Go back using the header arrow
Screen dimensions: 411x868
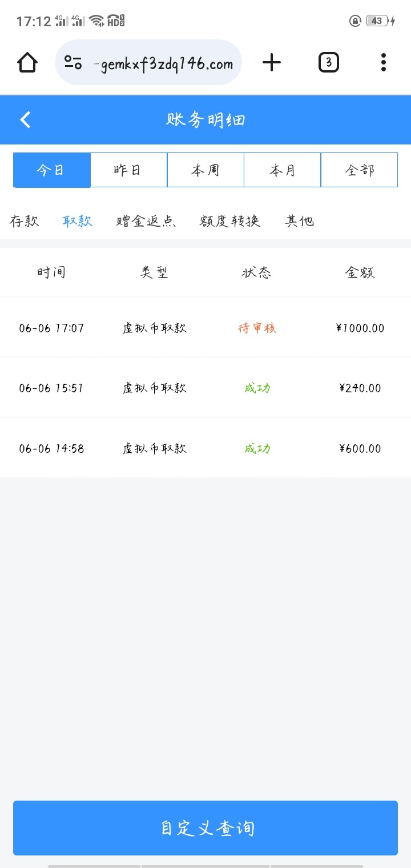point(25,119)
